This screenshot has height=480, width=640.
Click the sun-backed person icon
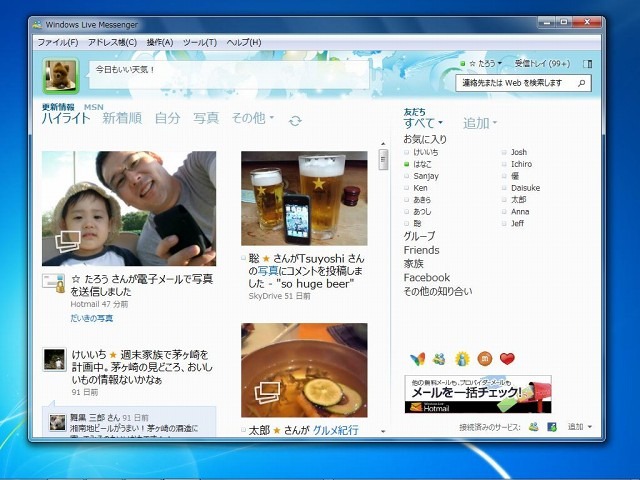(x=462, y=359)
